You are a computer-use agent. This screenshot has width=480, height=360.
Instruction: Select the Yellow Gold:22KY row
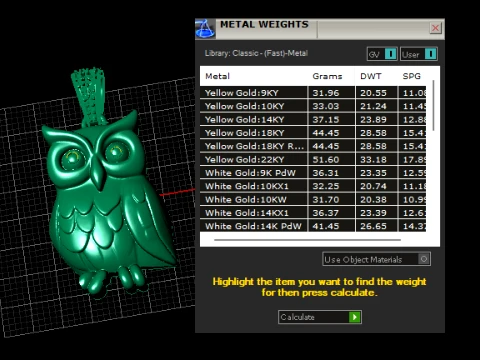click(313, 159)
